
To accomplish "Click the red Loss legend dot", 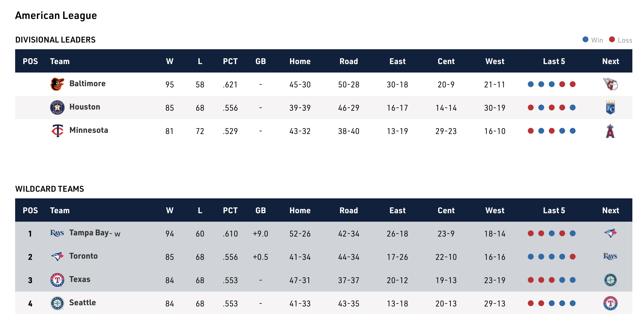I will 612,40.
